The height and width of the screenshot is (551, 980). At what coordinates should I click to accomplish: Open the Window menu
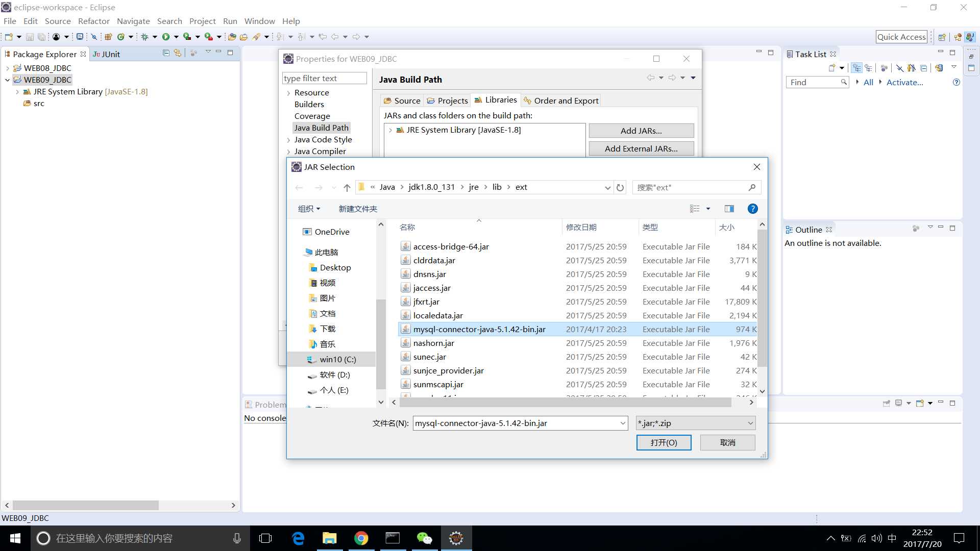(259, 21)
